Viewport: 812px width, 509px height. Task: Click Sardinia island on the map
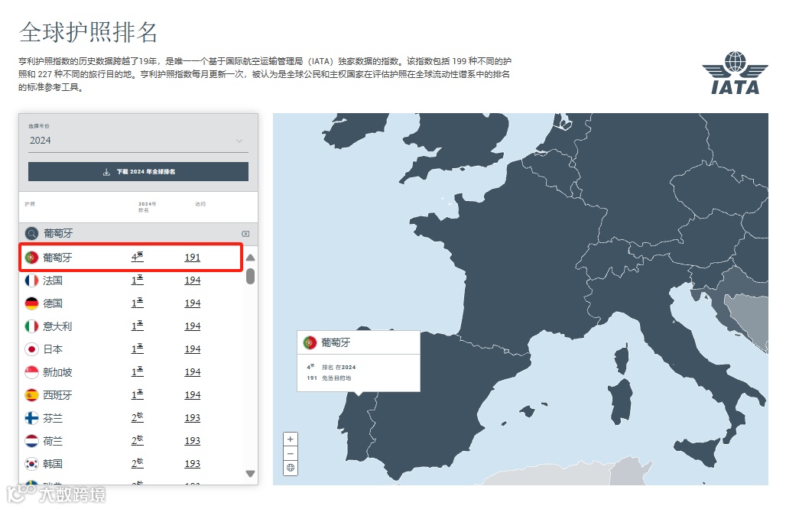pos(620,401)
